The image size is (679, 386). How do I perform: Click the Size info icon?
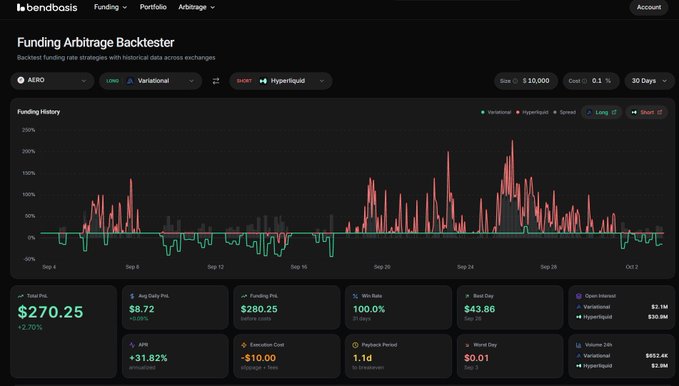(x=515, y=81)
